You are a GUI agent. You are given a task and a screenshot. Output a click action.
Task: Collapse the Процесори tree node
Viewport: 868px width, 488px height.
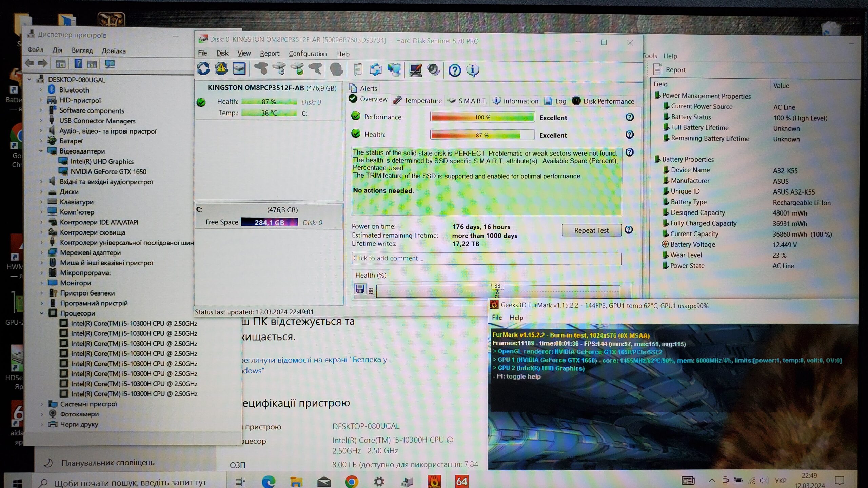(x=42, y=313)
